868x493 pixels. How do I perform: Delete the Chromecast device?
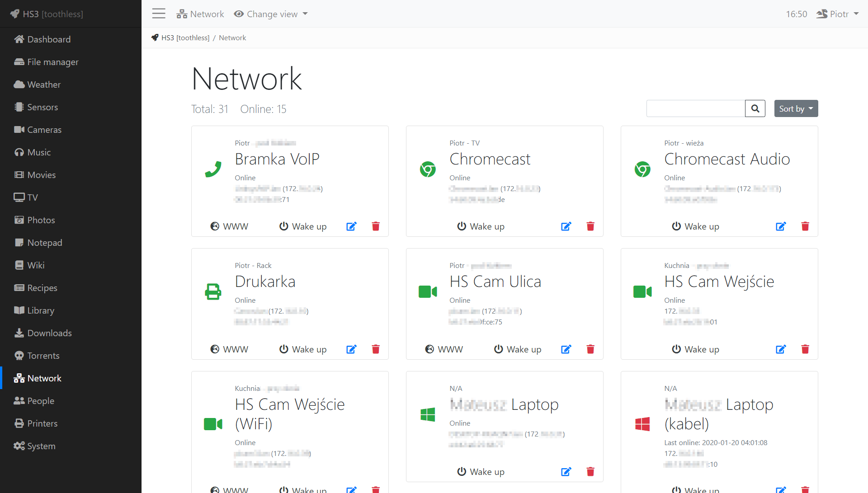pos(590,226)
